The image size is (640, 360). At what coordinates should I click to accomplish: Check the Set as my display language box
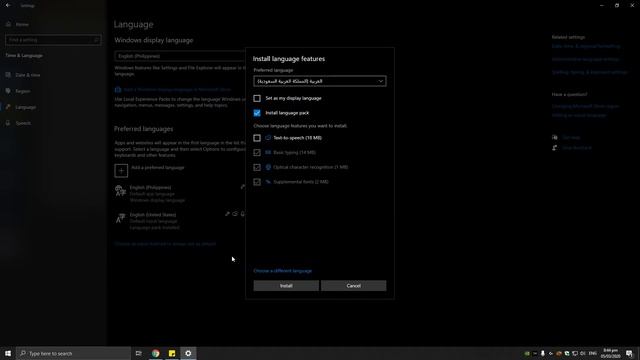(x=257, y=98)
